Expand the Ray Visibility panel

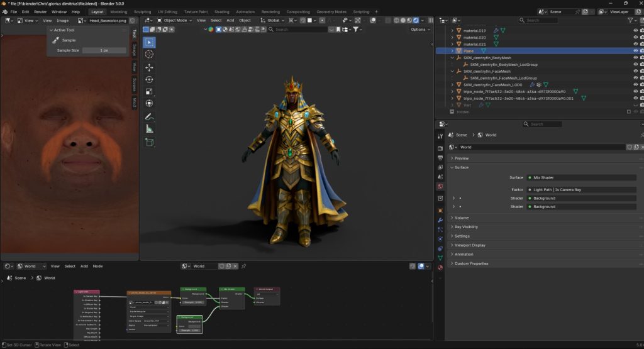coord(466,227)
